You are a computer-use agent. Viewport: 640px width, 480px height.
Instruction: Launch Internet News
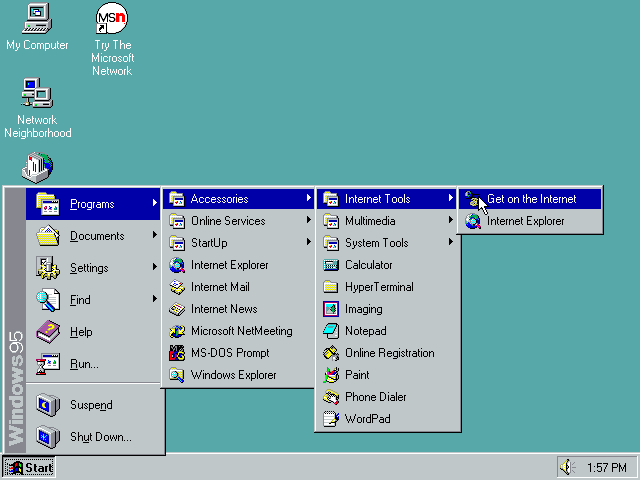pos(238,309)
